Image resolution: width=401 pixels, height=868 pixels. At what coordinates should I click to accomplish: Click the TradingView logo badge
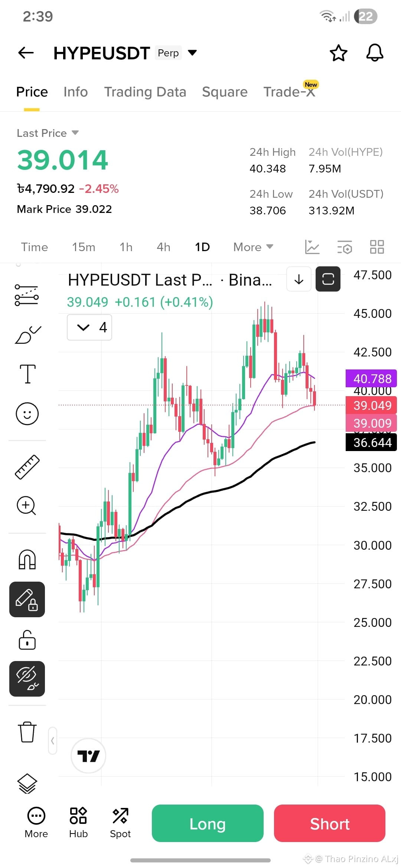pos(88,756)
